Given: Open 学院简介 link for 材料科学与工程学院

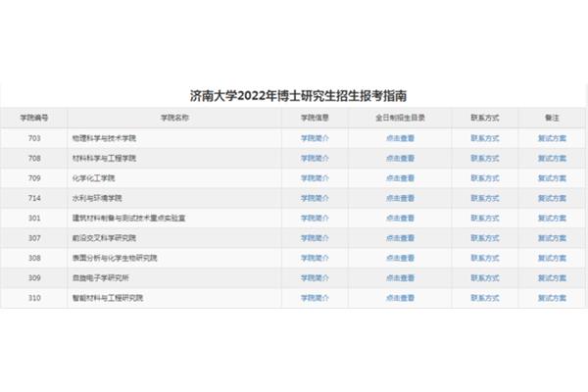Looking at the screenshot, I should [315, 159].
